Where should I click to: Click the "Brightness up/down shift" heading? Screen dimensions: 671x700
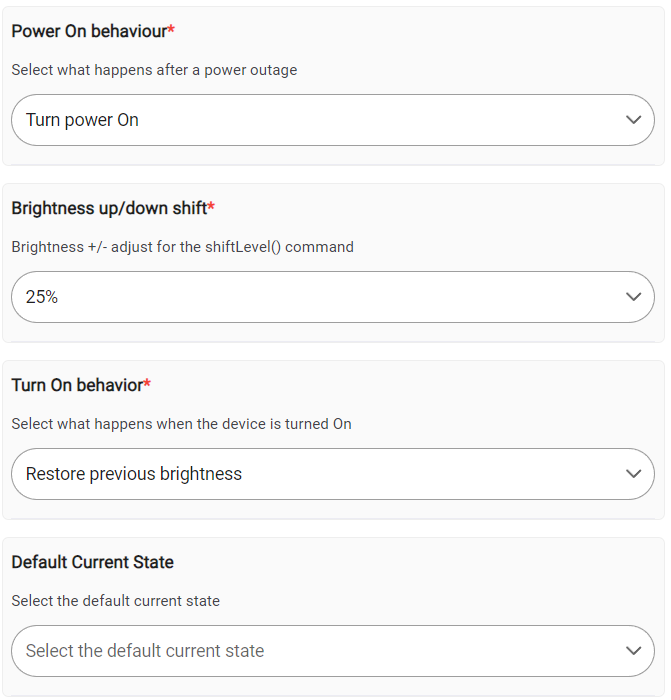click(x=108, y=208)
